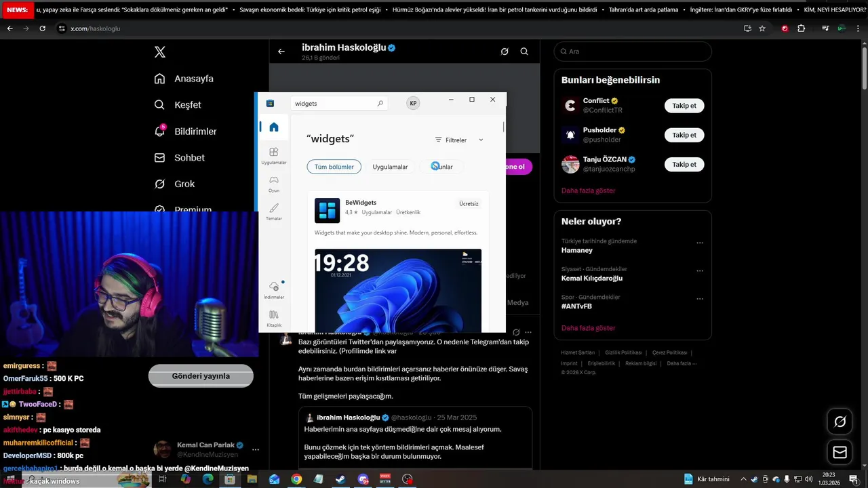Follow Tanju ÖZCAN's account
Image resolution: width=868 pixels, height=488 pixels.
click(x=684, y=164)
